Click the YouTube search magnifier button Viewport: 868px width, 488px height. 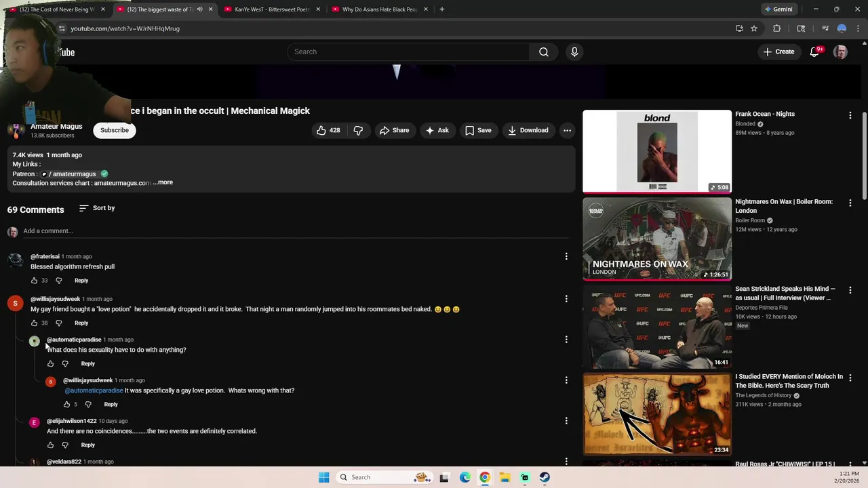click(544, 52)
